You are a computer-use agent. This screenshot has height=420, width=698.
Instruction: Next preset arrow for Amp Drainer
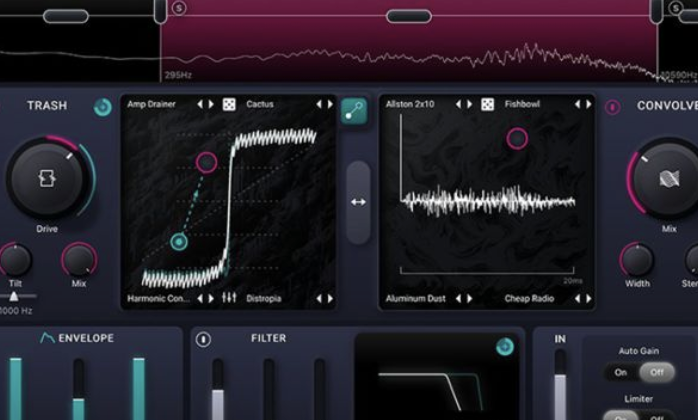click(211, 104)
